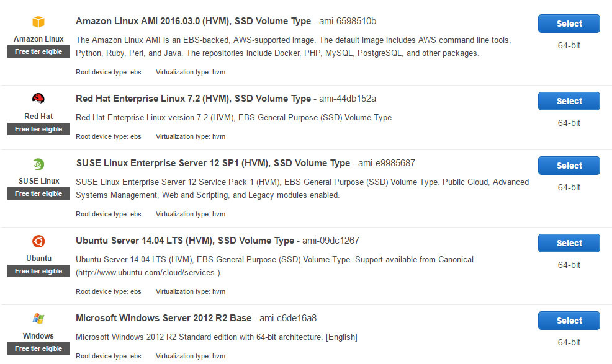Click the AMI ID ami-44db152a
The width and height of the screenshot is (612, 364).
click(348, 99)
